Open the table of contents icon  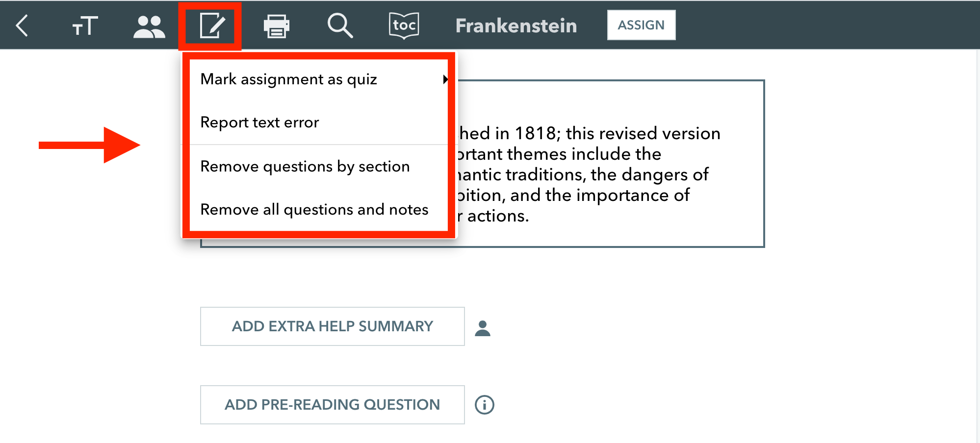(404, 25)
